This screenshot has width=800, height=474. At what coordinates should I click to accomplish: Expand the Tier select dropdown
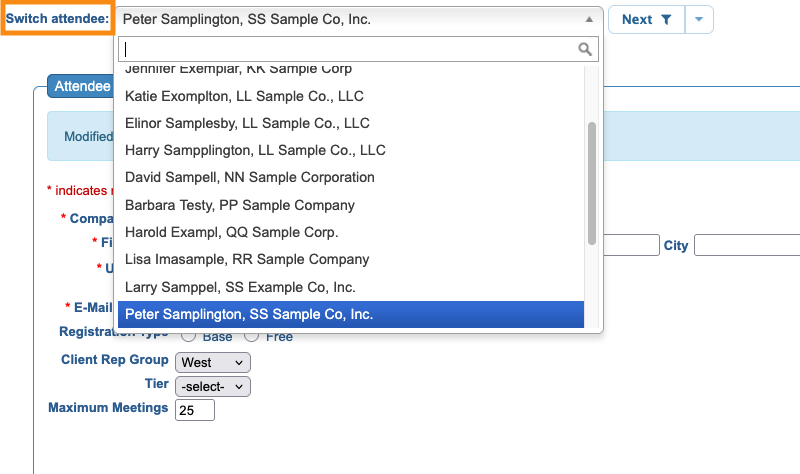pyautogui.click(x=213, y=385)
